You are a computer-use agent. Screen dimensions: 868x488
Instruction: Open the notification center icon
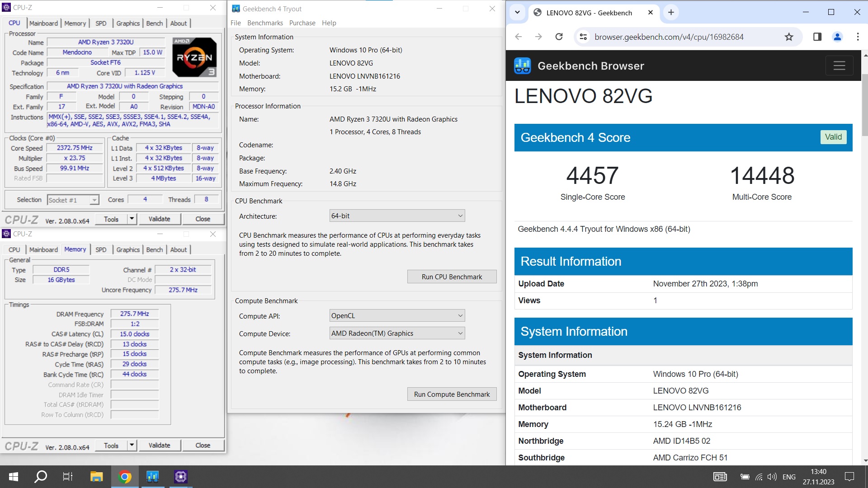849,477
